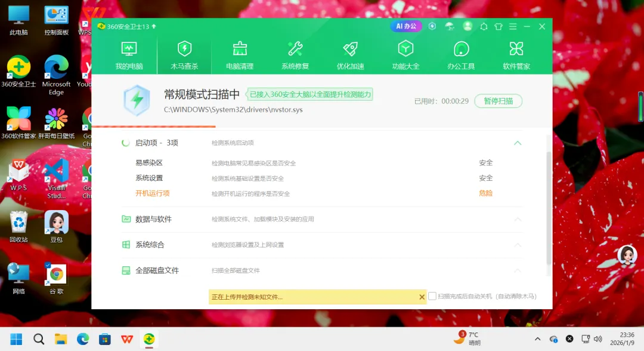Viewport: 644px width, 351px height.
Task: Click the upgrade arrow next to version
Action: (154, 26)
